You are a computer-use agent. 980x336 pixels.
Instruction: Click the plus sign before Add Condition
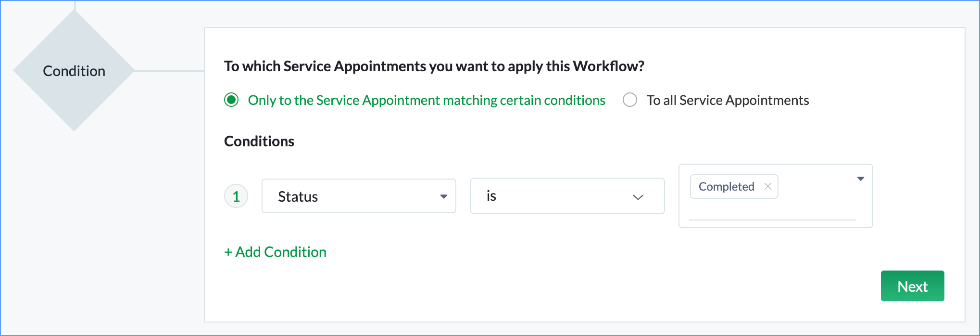(x=228, y=252)
